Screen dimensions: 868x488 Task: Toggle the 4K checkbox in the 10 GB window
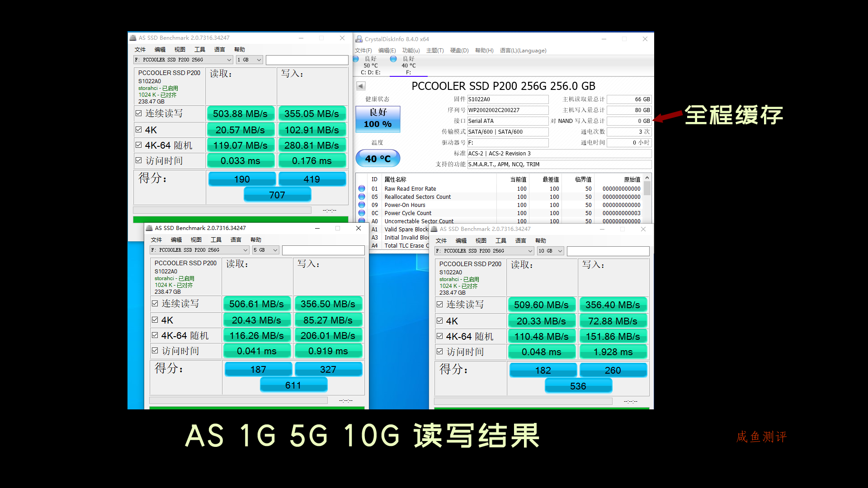pos(440,321)
